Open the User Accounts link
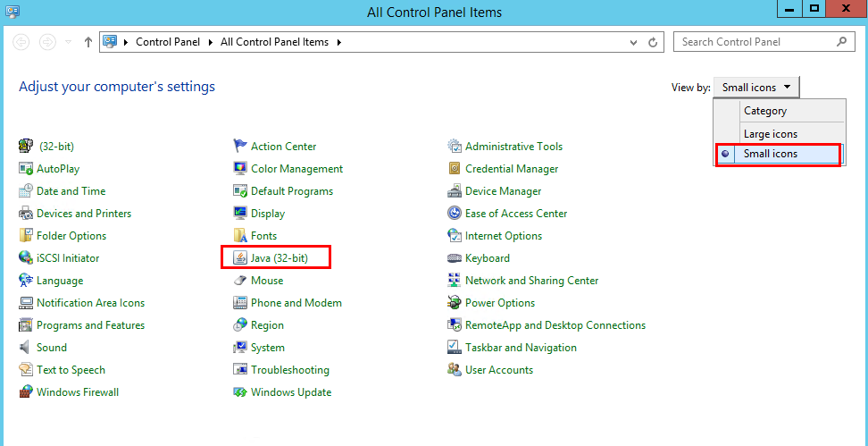Image resolution: width=868 pixels, height=446 pixels. [x=499, y=369]
